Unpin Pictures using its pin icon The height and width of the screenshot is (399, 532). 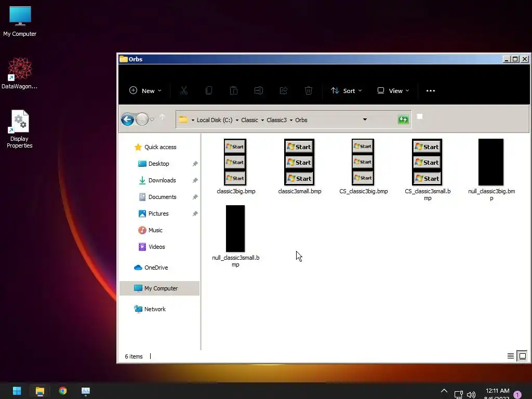click(195, 214)
